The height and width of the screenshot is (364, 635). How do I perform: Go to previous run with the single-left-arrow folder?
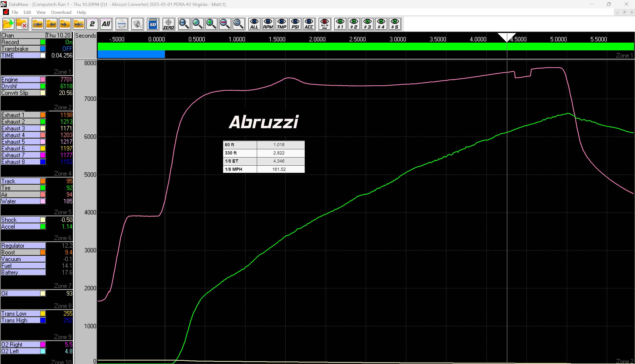(51, 24)
